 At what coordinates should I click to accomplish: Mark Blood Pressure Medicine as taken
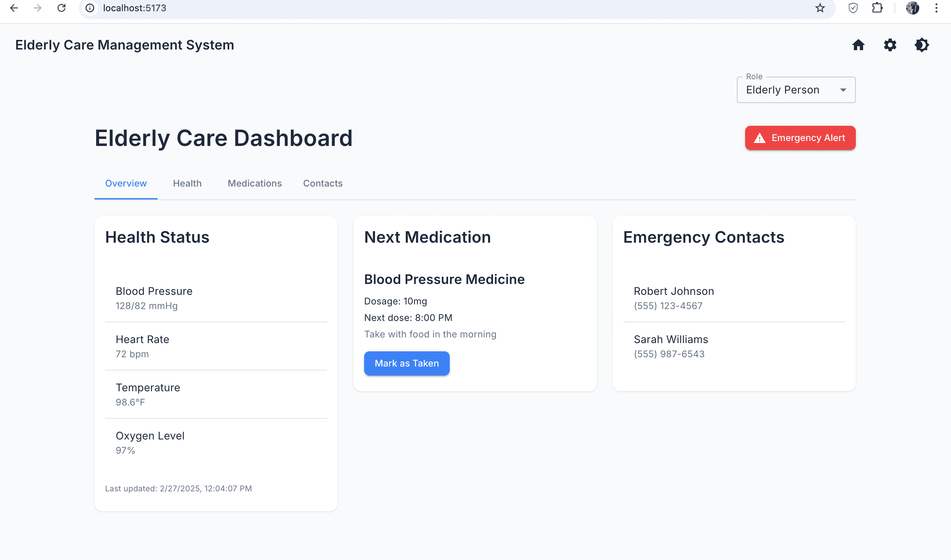[x=406, y=364]
